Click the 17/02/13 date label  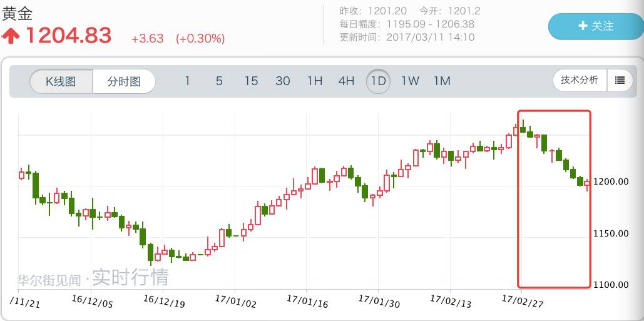pyautogui.click(x=451, y=302)
